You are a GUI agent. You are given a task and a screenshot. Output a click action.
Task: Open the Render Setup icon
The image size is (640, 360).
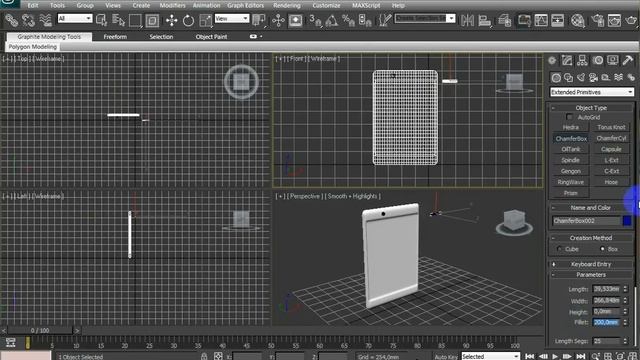coord(598,20)
